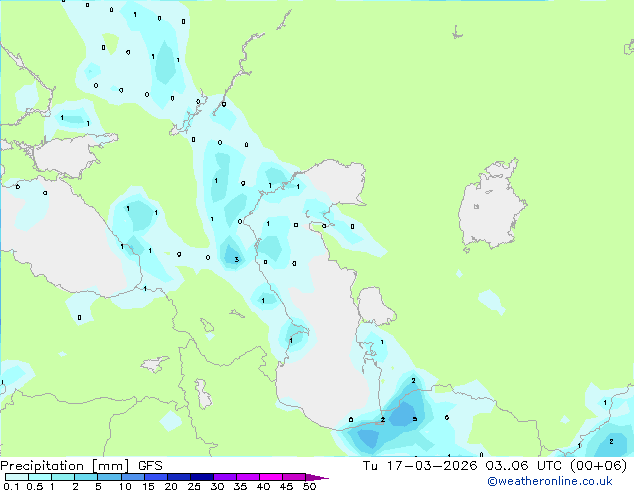
Task: Click the precipitation value 3 on the map
Action: point(237,260)
